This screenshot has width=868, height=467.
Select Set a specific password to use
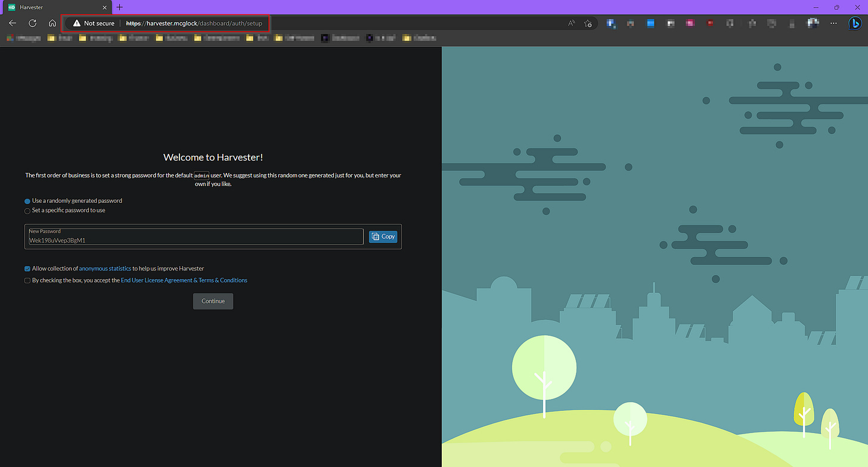point(27,211)
